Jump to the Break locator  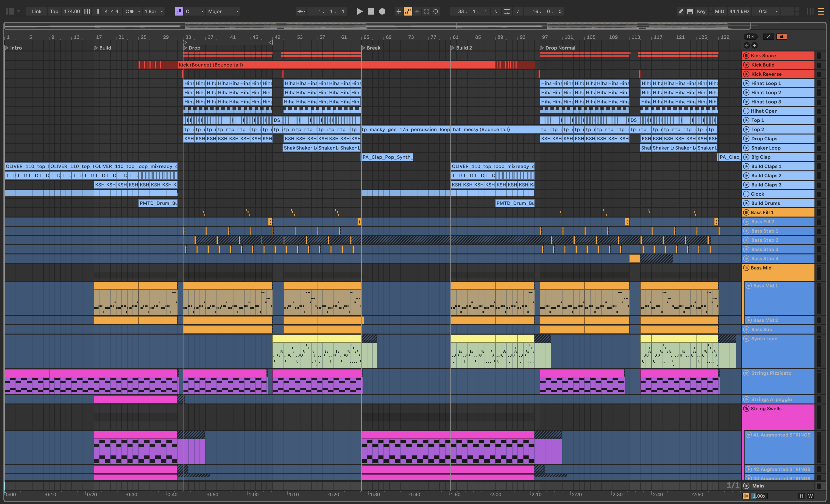click(x=363, y=48)
